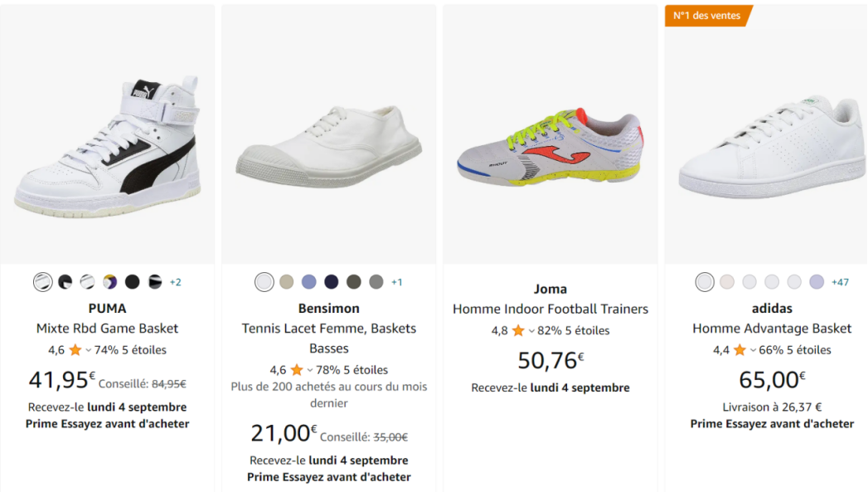Open the Homme Advantage Basket product title
The image size is (868, 492).
pos(772,329)
